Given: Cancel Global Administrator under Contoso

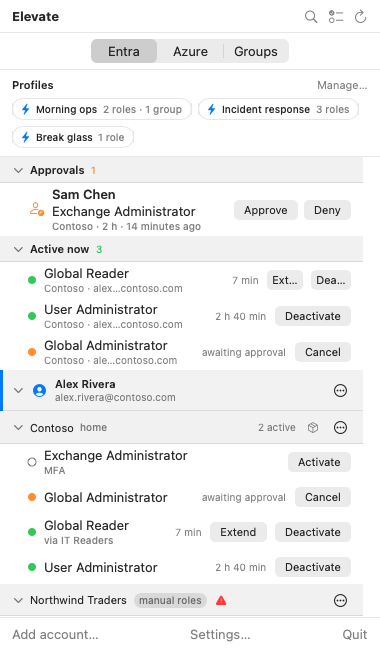Looking at the screenshot, I should point(323,497).
